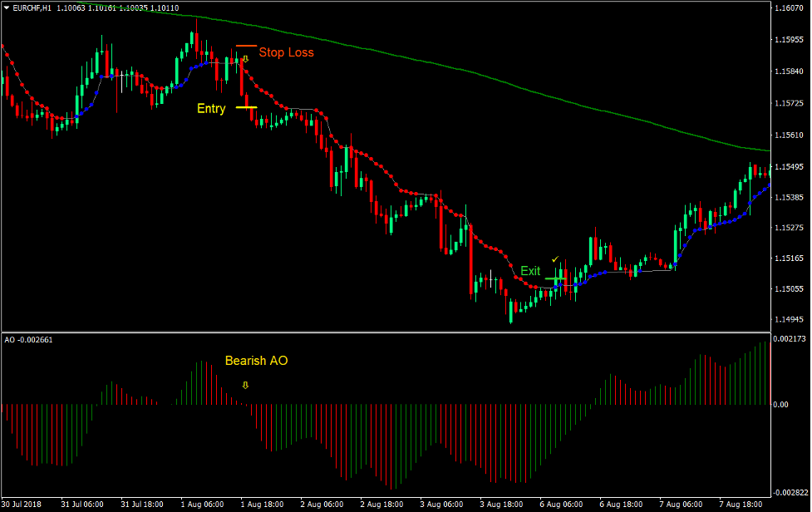Image resolution: width=812 pixels, height=512 pixels.
Task: Click the yellow checkmark above the Exit label
Action: click(x=554, y=259)
